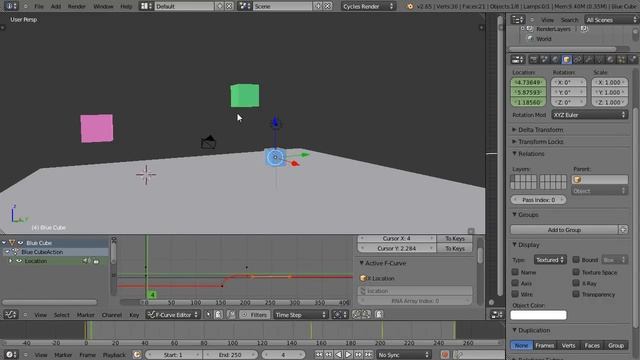Viewport: 640px width, 360px height.
Task: Open the Modifiers properties tab icon
Action: click(x=589, y=60)
